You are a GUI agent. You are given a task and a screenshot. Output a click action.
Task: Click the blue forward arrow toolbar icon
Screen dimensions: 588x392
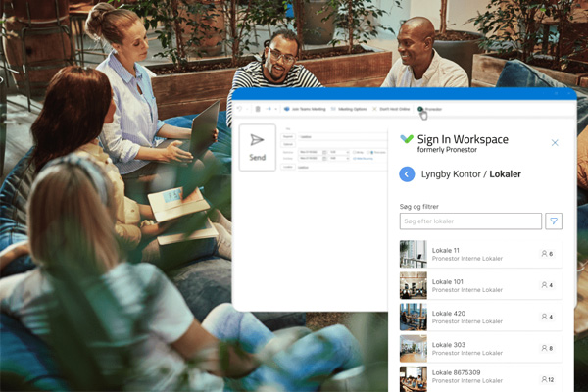(x=269, y=109)
